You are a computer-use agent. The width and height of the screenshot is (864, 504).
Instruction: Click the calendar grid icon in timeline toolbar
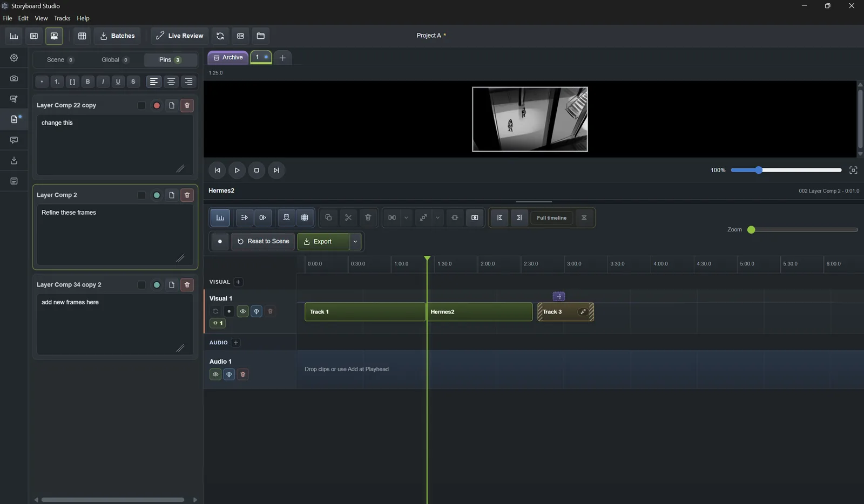(305, 217)
